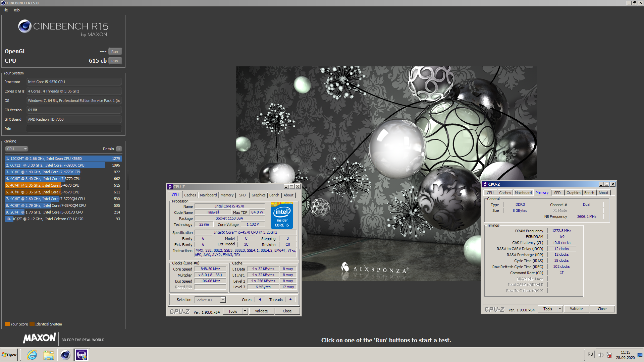The height and width of the screenshot is (362, 644).
Task: Select ranking row with score 611
Action: [63, 192]
